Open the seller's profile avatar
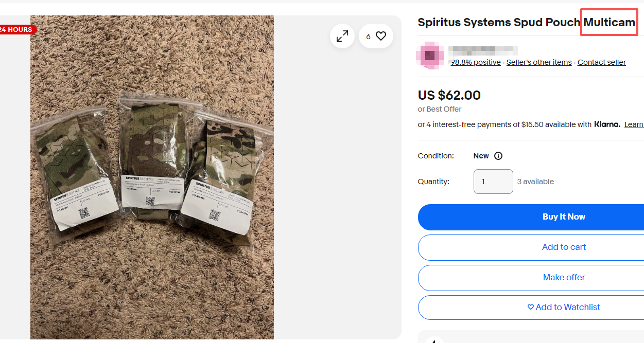The image size is (644, 343). [430, 55]
